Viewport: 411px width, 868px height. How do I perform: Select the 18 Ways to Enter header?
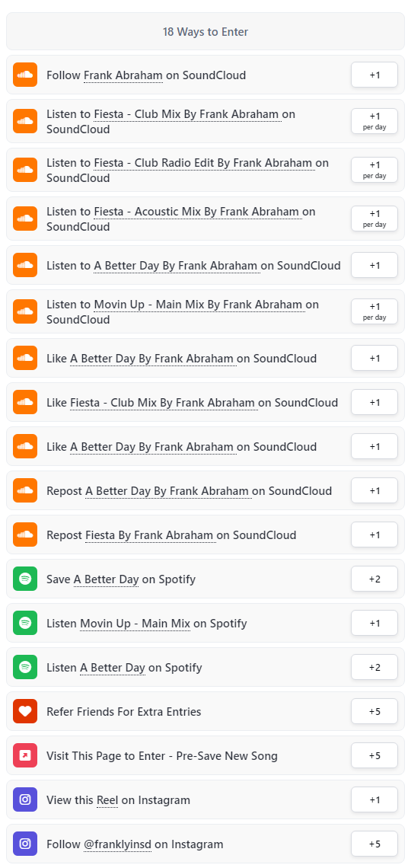click(x=205, y=31)
